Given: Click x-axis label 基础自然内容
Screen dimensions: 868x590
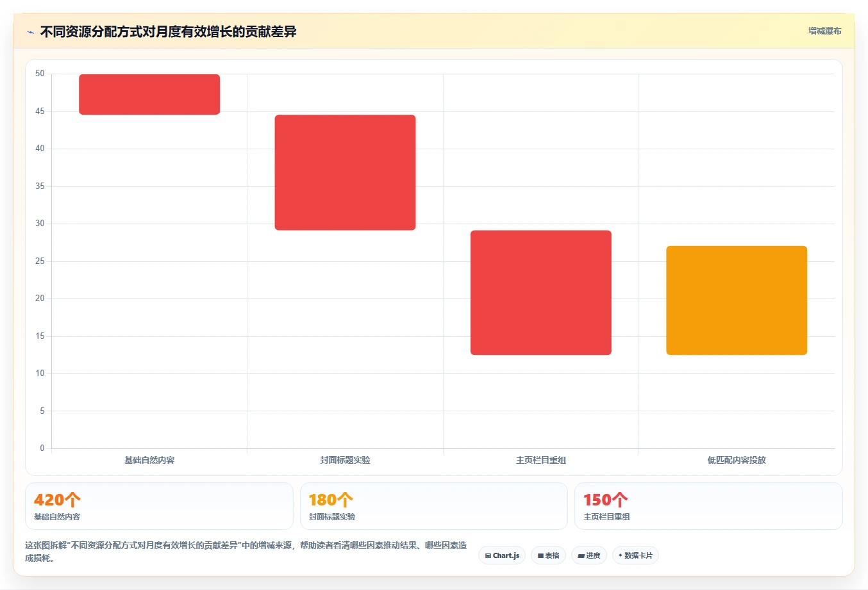Looking at the screenshot, I should (149, 460).
